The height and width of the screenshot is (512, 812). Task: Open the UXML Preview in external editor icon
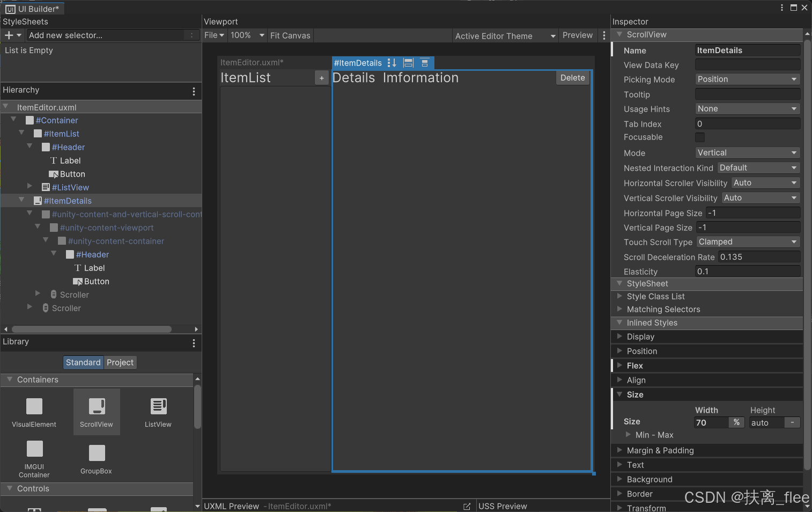point(467,506)
